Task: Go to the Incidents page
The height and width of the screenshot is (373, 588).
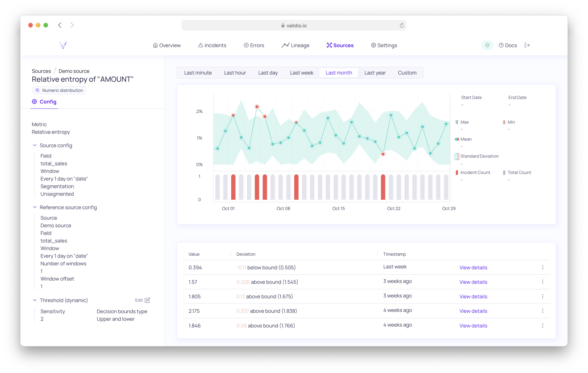Action: (x=212, y=45)
